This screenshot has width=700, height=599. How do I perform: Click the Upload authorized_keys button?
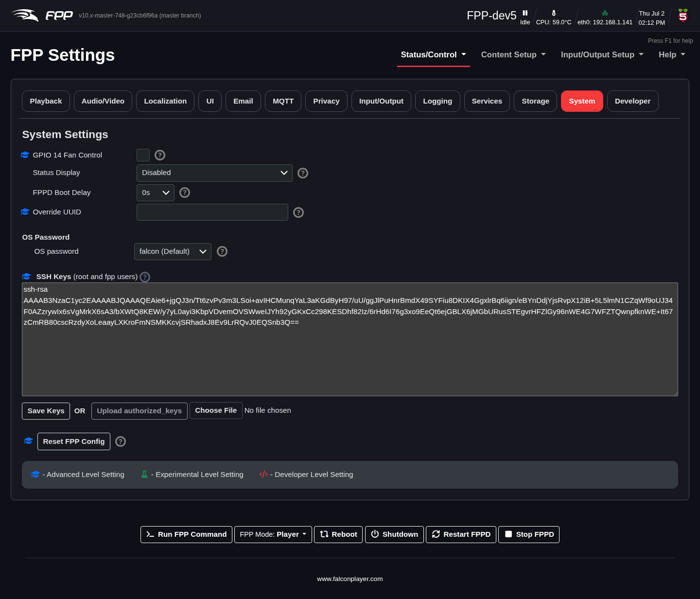(x=139, y=411)
